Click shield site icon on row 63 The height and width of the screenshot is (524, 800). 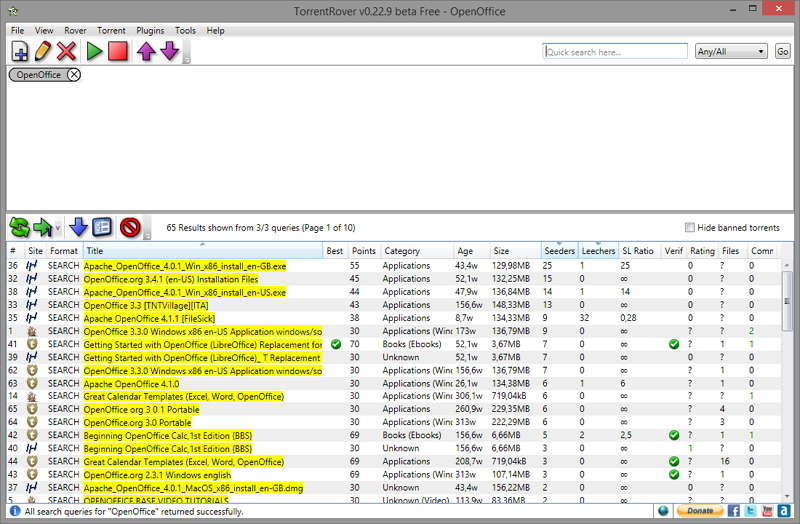(x=32, y=384)
